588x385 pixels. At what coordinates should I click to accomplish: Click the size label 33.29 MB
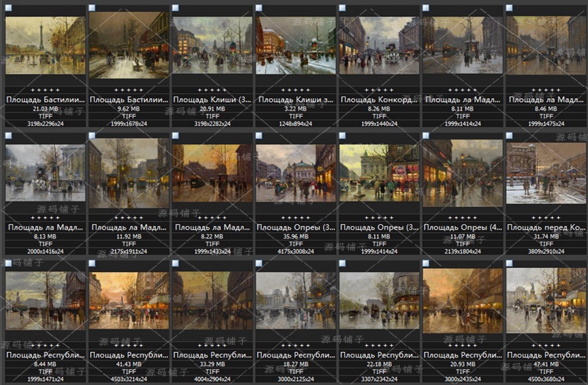point(212,364)
